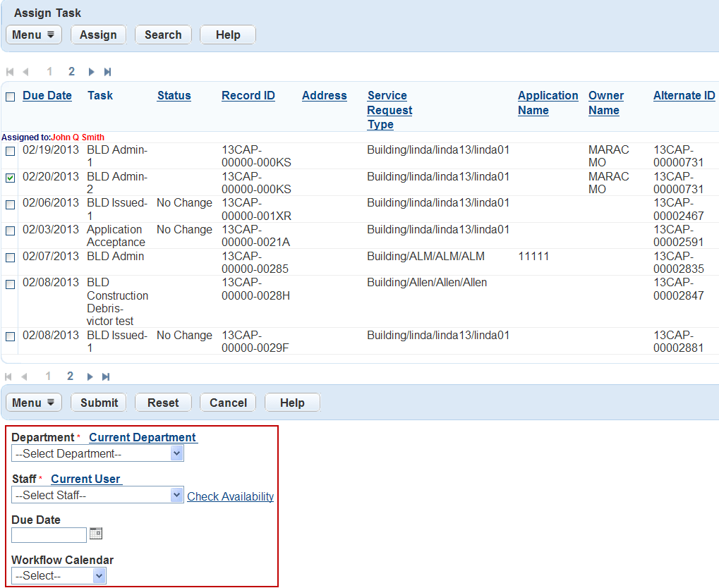Open the Select Staff dropdown
This screenshot has width=719, height=588.
click(x=98, y=496)
